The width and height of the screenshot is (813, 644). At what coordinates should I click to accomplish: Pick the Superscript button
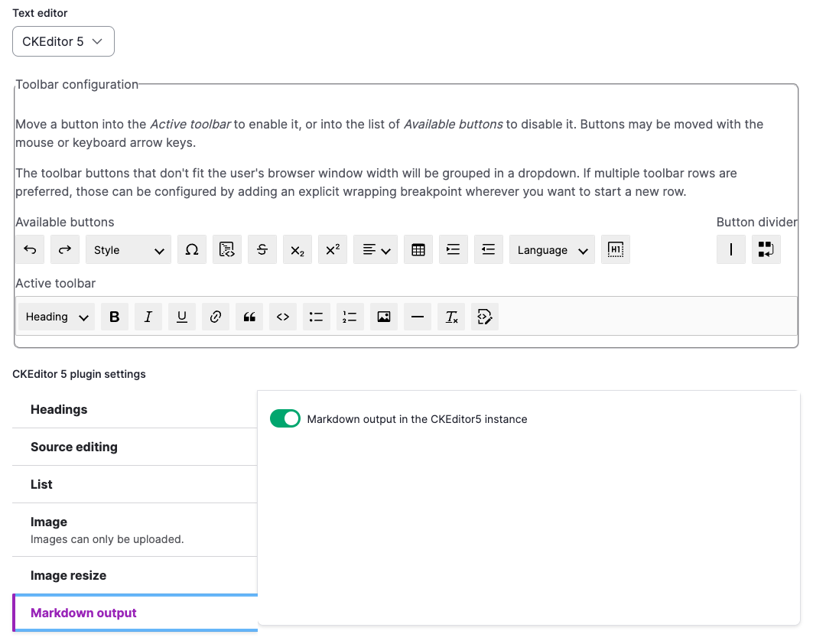click(x=333, y=249)
